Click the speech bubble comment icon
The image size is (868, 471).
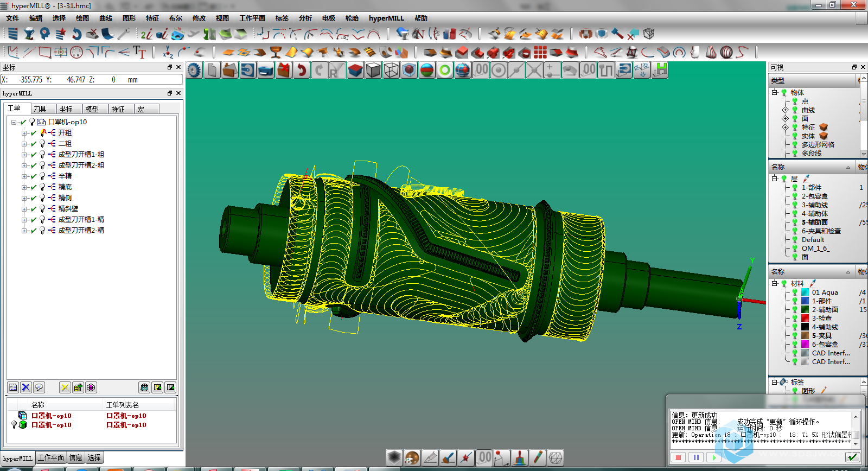(x=39, y=387)
